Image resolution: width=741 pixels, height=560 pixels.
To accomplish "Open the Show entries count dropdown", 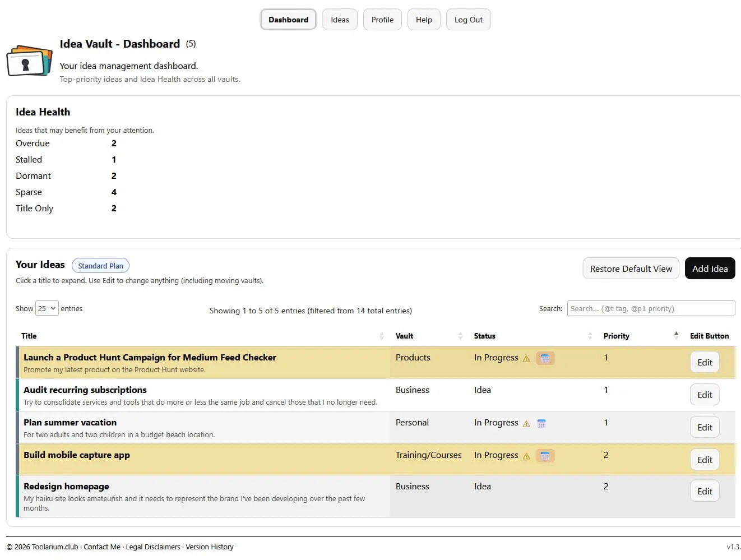I will tap(47, 308).
